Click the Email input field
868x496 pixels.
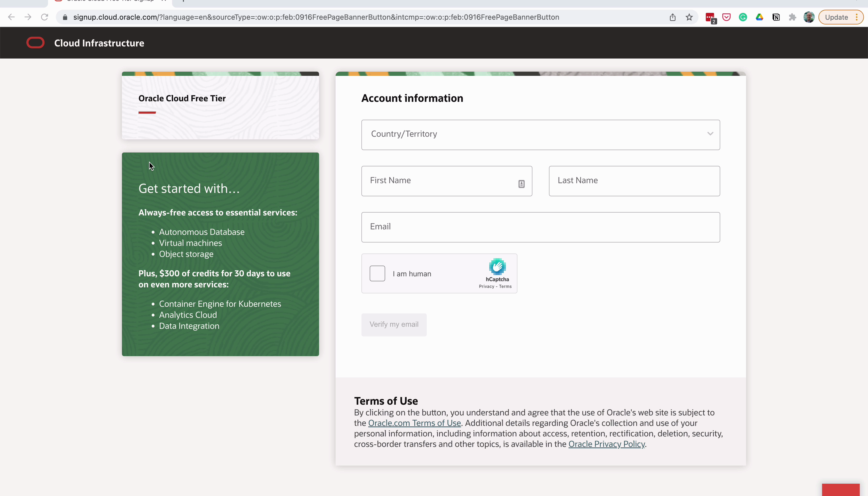540,227
